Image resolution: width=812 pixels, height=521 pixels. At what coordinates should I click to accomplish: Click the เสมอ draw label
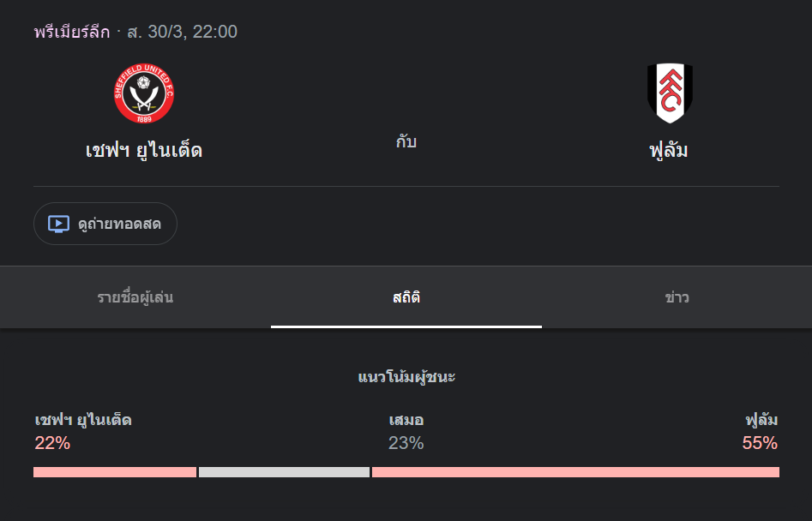coord(406,420)
